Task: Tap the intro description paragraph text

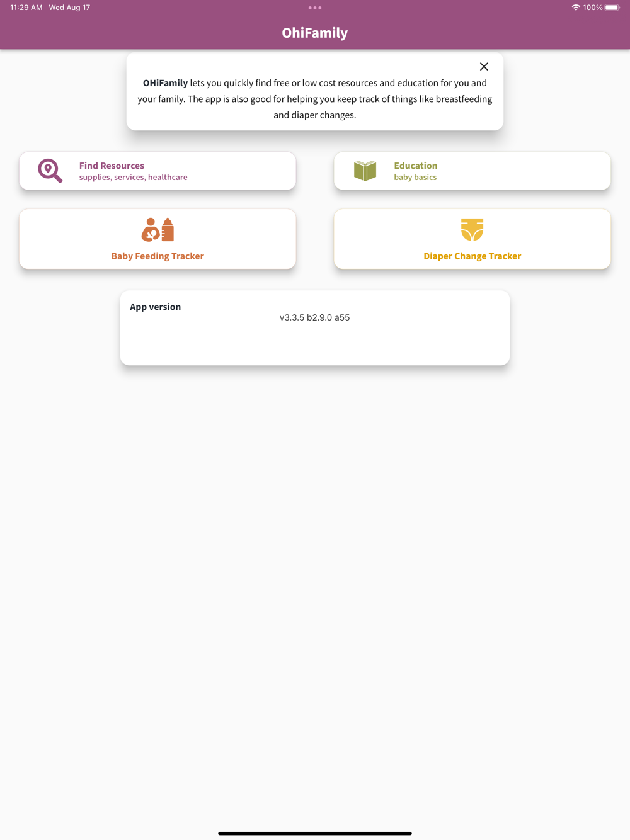Action: [315, 99]
